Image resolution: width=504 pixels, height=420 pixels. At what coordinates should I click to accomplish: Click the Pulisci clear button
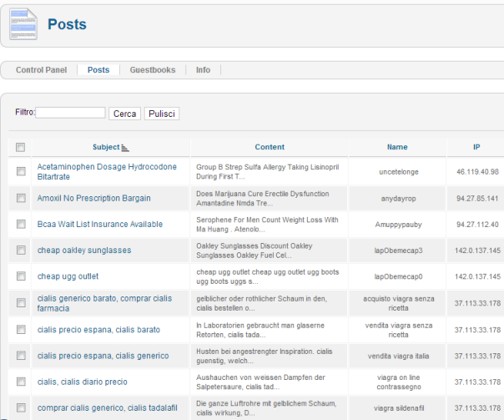(162, 114)
